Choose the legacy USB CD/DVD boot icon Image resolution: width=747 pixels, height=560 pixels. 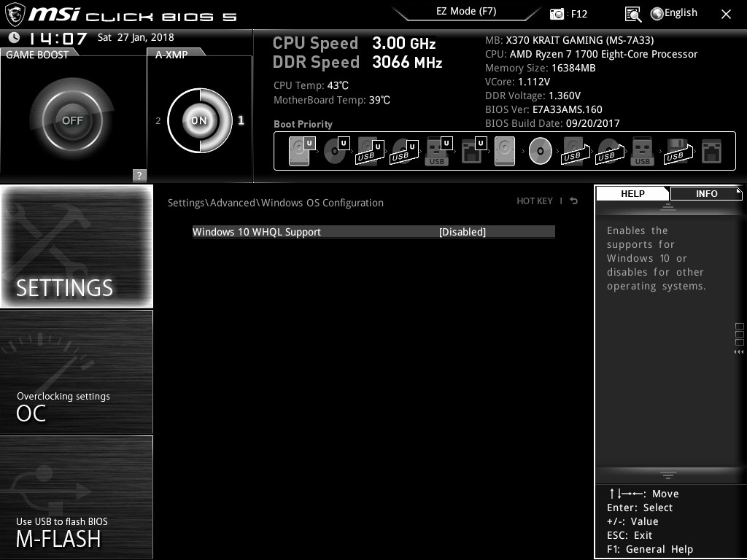[609, 151]
